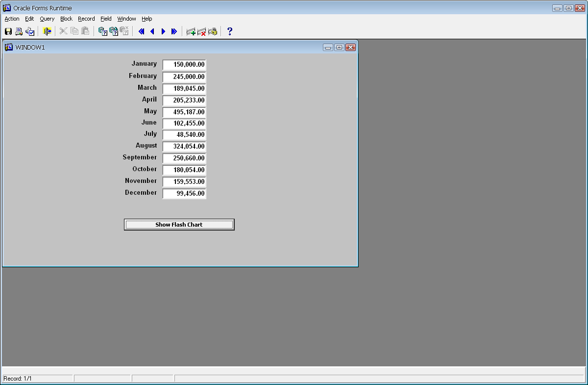Open the Window menu
This screenshot has height=385, width=588.
click(127, 19)
